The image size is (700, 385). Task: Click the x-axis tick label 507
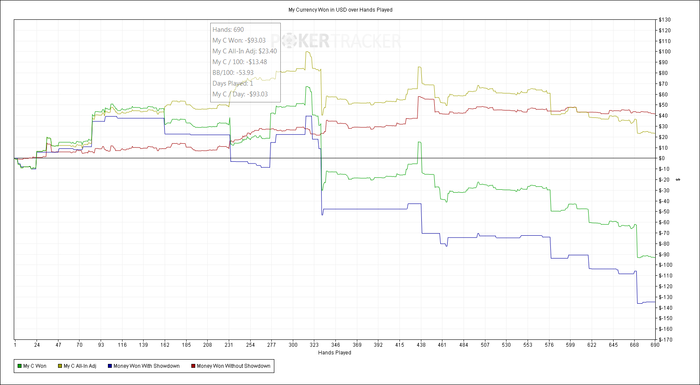[485, 345]
